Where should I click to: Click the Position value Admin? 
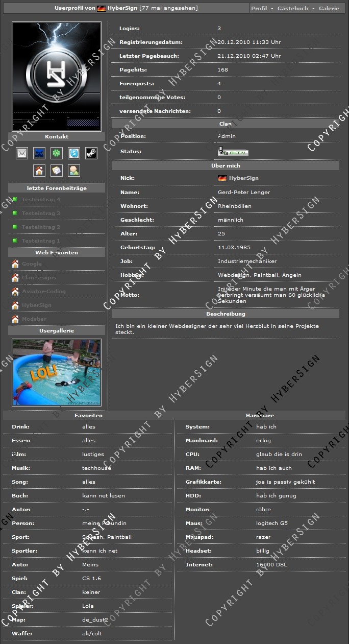coord(227,136)
